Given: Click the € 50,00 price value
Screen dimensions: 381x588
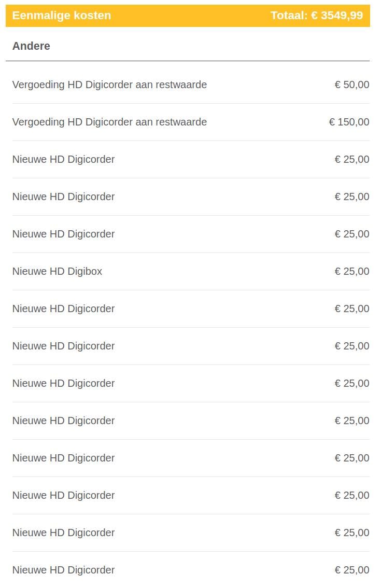Looking at the screenshot, I should (x=352, y=85).
